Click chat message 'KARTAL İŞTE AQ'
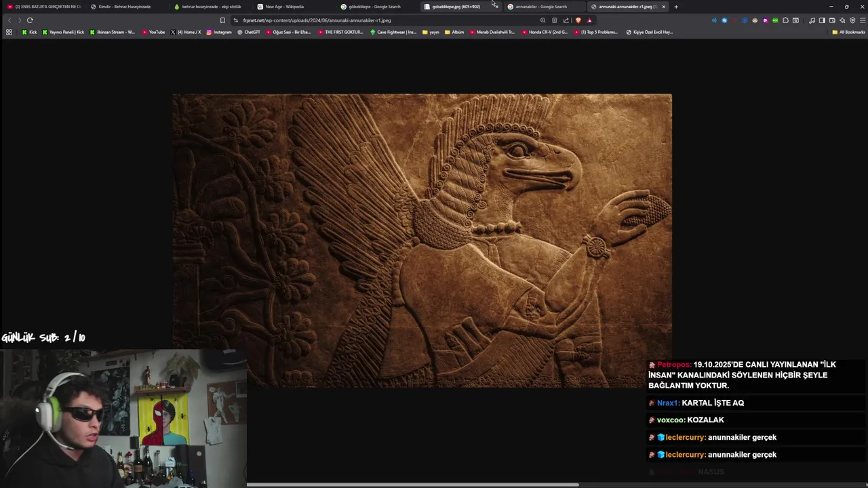The width and height of the screenshot is (868, 488). [713, 403]
